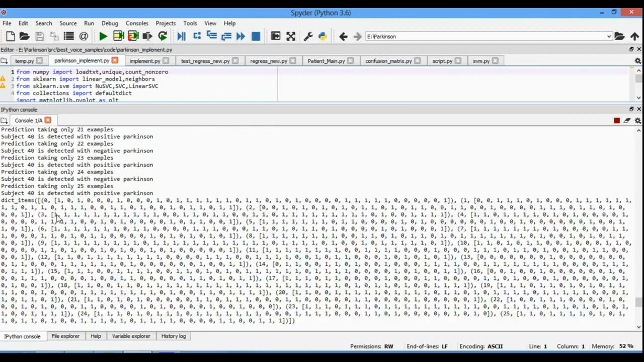The image size is (644, 362).
Task: Clear console with the eraser icon
Action: [x=627, y=121]
